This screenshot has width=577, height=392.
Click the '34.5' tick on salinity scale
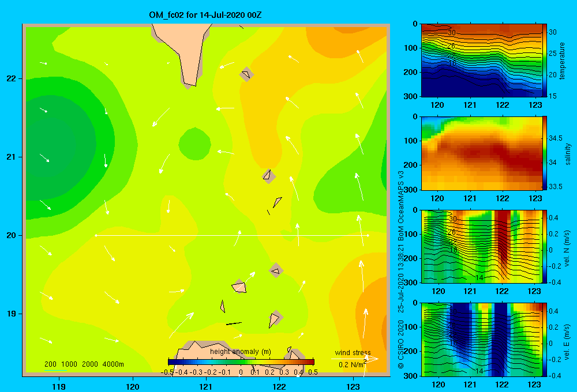[555, 138]
